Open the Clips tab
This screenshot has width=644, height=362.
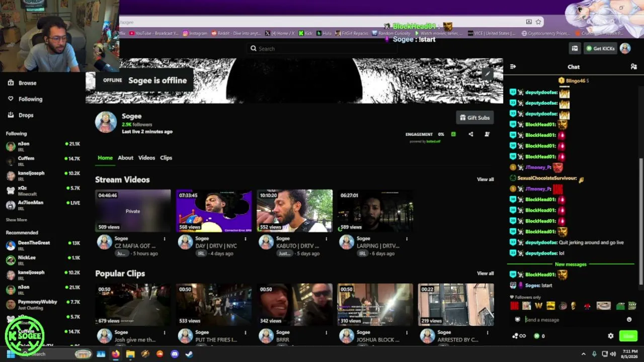click(166, 158)
